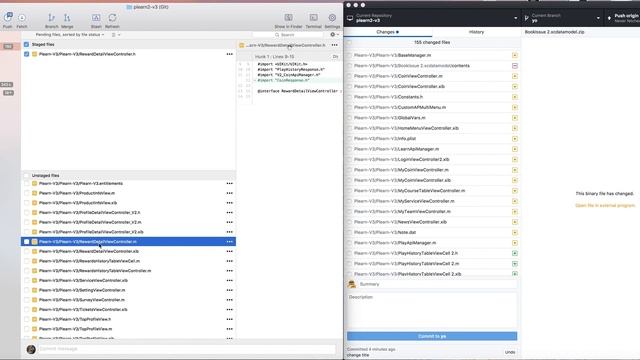The width and height of the screenshot is (640, 360).
Task: Uncheck staged RewardDetailViewController.h checkbox
Action: pos(27,54)
